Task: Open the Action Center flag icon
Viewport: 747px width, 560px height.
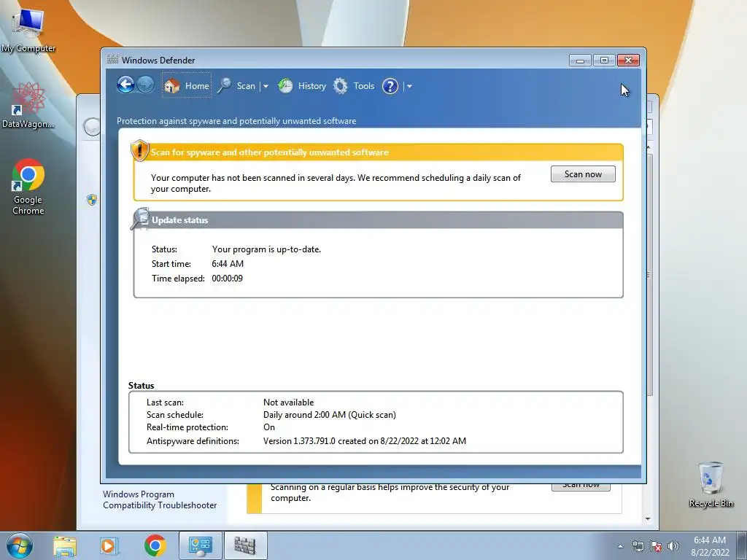Action: [x=656, y=546]
